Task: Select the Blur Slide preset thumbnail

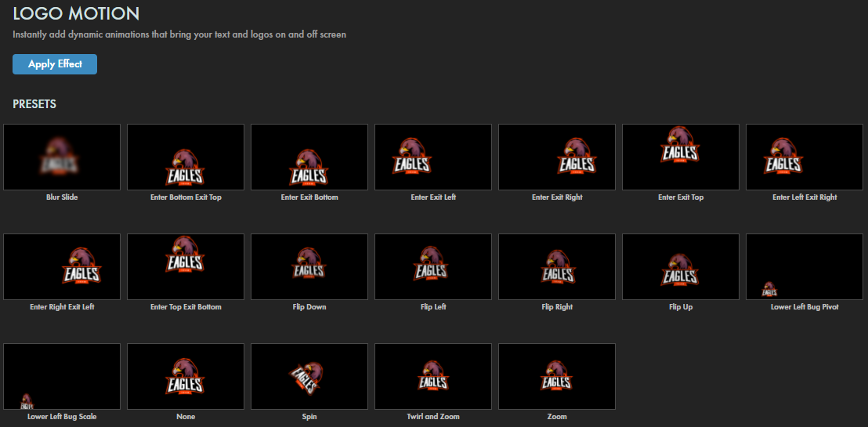Action: [x=62, y=157]
